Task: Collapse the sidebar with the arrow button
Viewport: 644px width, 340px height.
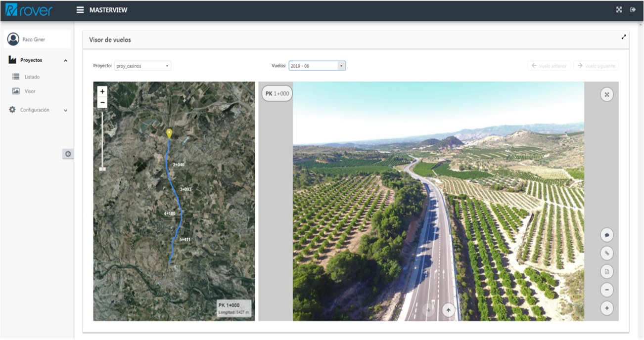Action: (x=68, y=154)
